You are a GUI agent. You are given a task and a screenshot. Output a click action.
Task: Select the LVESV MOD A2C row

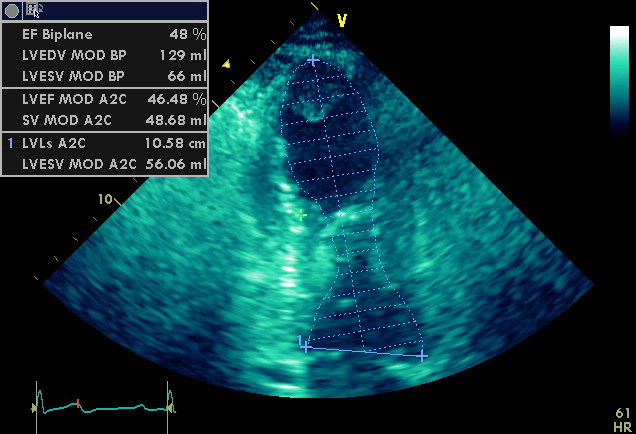pyautogui.click(x=105, y=165)
